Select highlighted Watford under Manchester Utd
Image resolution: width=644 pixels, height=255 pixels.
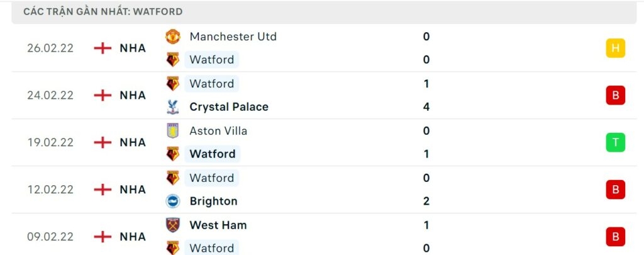click(x=212, y=60)
